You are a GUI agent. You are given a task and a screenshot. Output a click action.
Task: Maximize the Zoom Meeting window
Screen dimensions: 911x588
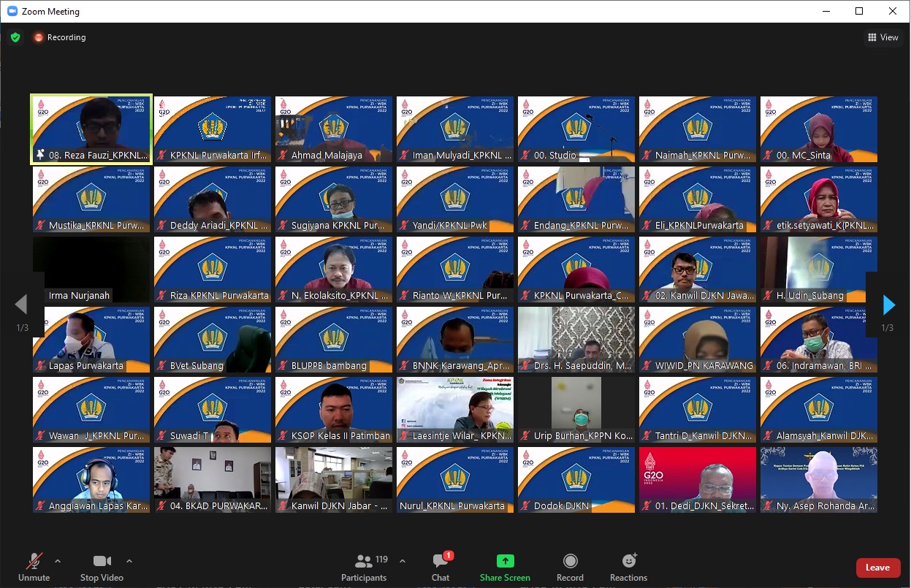coord(859,11)
